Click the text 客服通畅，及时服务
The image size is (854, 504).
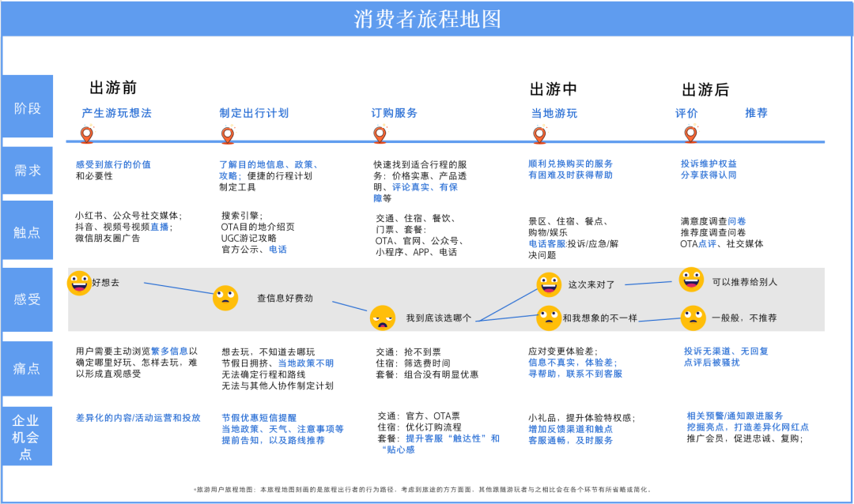pos(571,440)
